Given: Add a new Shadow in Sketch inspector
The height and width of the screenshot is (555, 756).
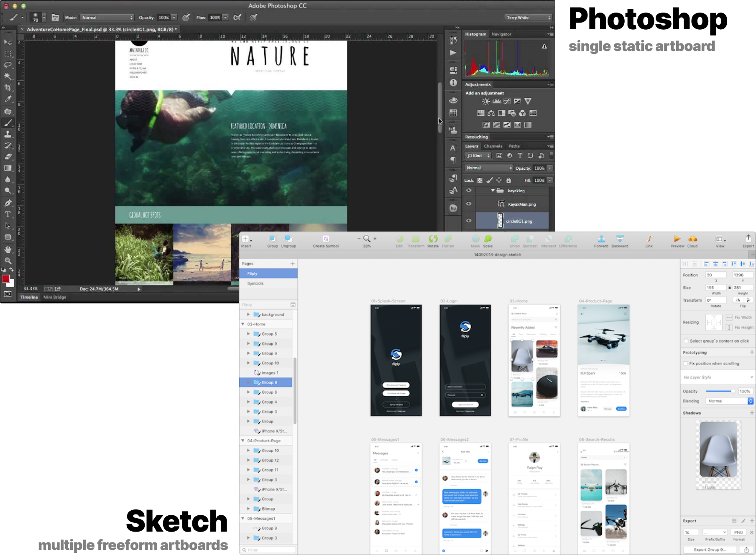Looking at the screenshot, I should [x=752, y=413].
